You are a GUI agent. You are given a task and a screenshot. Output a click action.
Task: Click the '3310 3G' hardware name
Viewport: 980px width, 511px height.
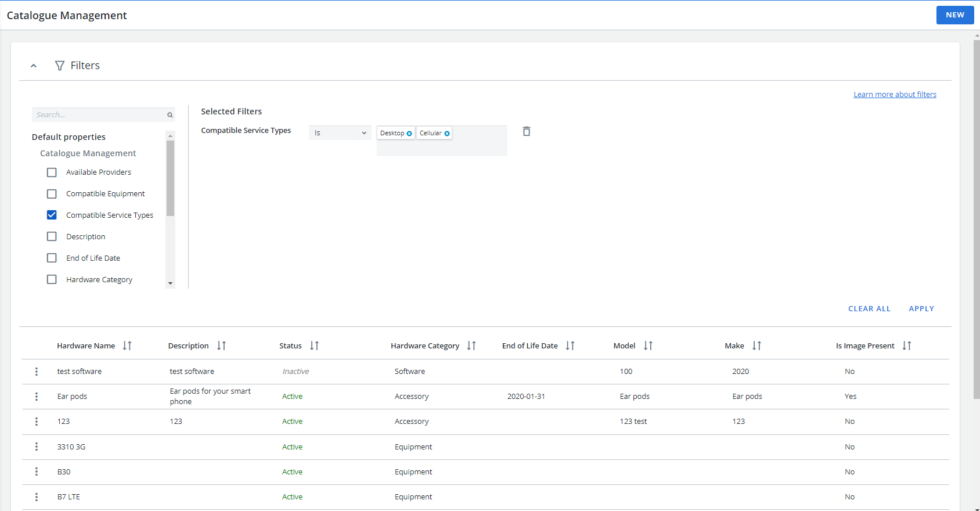click(71, 447)
